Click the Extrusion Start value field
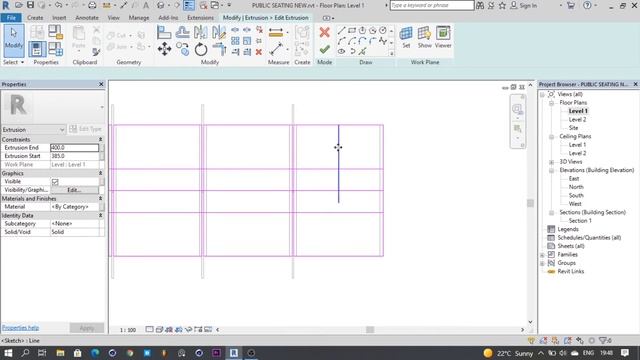The height and width of the screenshot is (360, 640). click(x=74, y=156)
